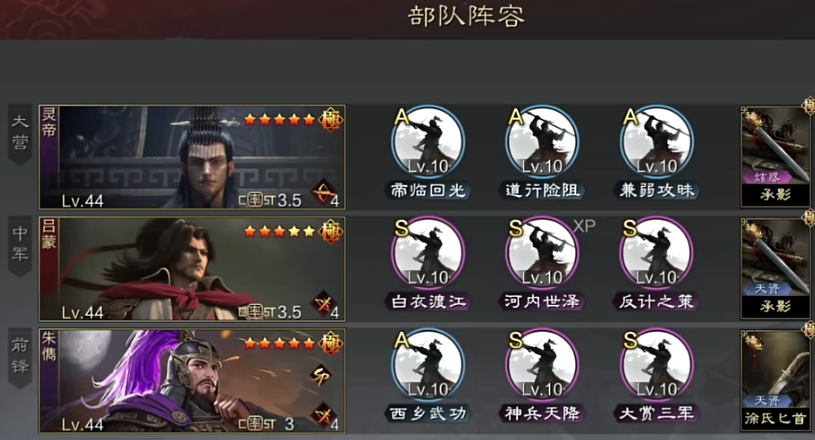Click 灵帝's archer troop type icon
Screen dimensions: 815x440
[323, 193]
